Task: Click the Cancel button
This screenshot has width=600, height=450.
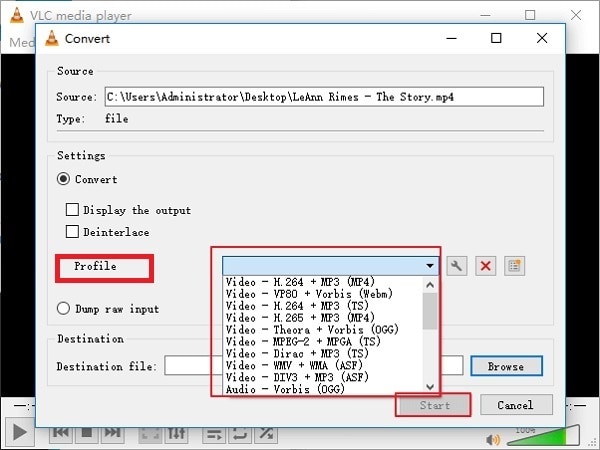Action: pyautogui.click(x=516, y=405)
